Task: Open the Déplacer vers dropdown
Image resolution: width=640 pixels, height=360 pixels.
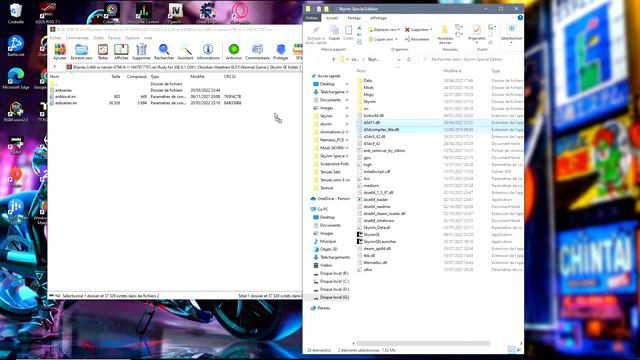Action: 384,30
